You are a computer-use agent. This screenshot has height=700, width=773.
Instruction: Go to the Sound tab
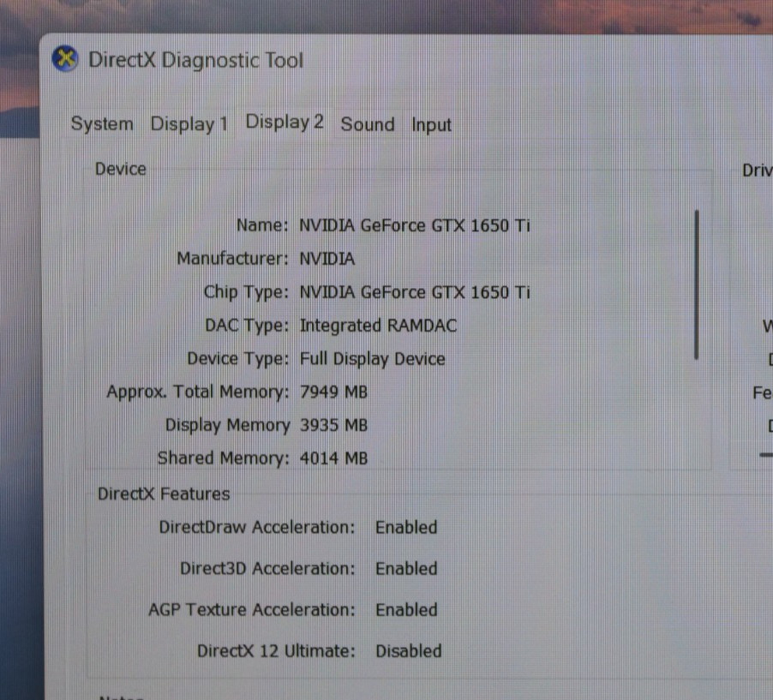(x=368, y=124)
